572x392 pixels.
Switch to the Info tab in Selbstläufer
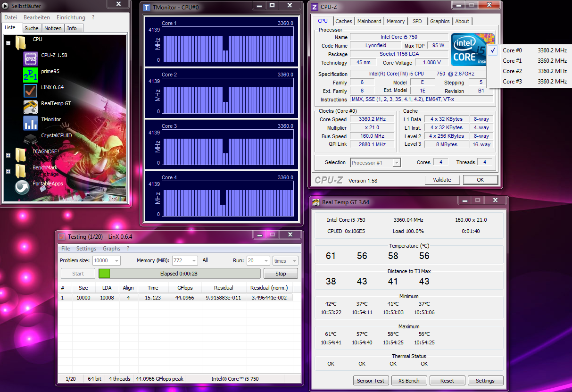pos(73,28)
